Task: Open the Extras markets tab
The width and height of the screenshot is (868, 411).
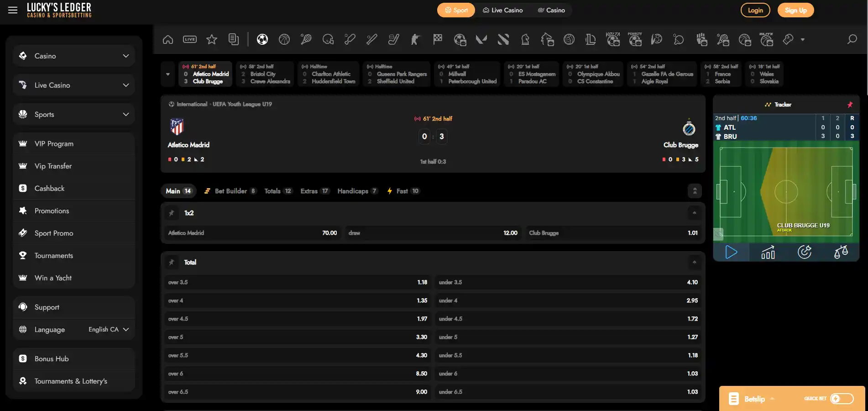Action: [315, 191]
